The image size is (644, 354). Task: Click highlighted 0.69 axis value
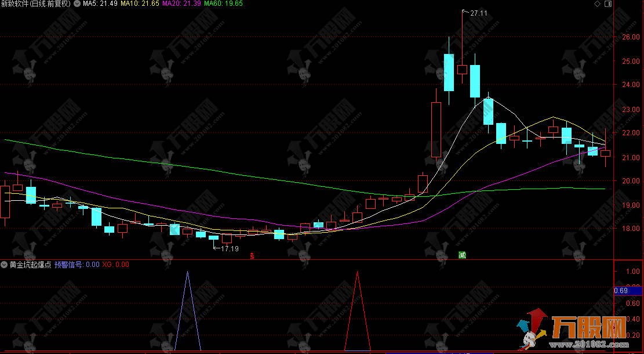coord(628,291)
